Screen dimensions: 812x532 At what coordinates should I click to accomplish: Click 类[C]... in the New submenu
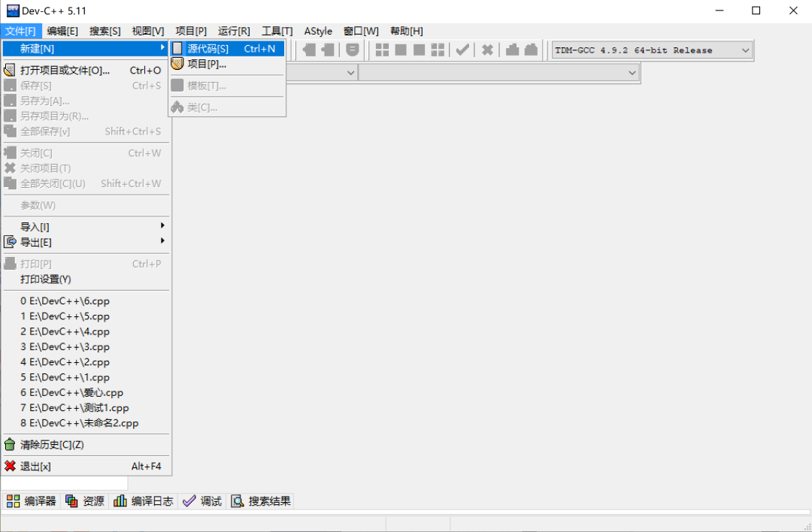227,107
